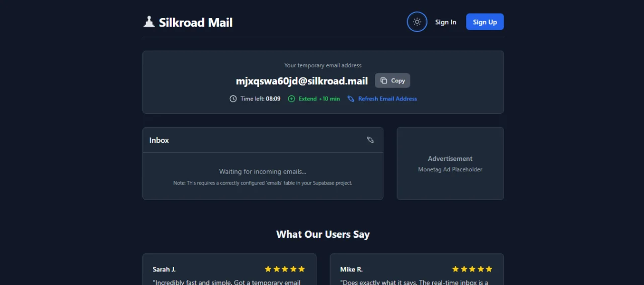Click the 'What Our Users Say' heading

[x=323, y=234]
